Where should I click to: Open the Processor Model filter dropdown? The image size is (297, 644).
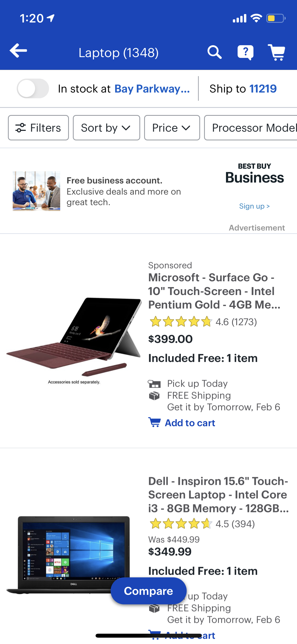(251, 128)
